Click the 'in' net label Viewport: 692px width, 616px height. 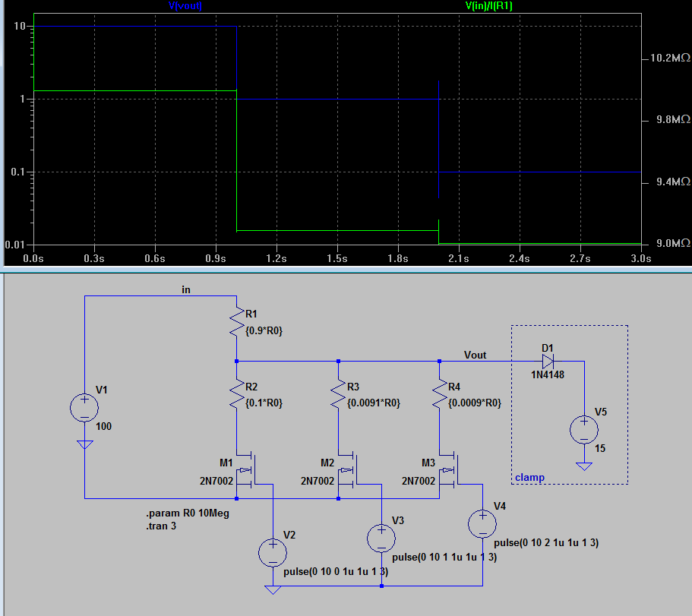click(x=186, y=289)
